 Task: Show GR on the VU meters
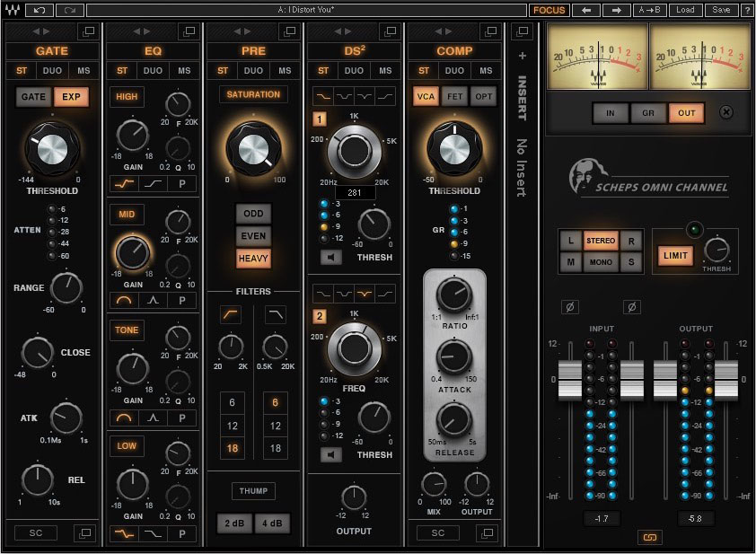click(648, 113)
